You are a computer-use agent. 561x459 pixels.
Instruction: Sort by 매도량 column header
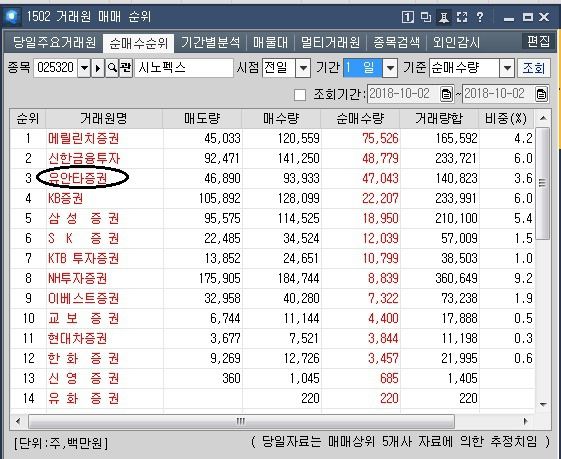coord(203,118)
